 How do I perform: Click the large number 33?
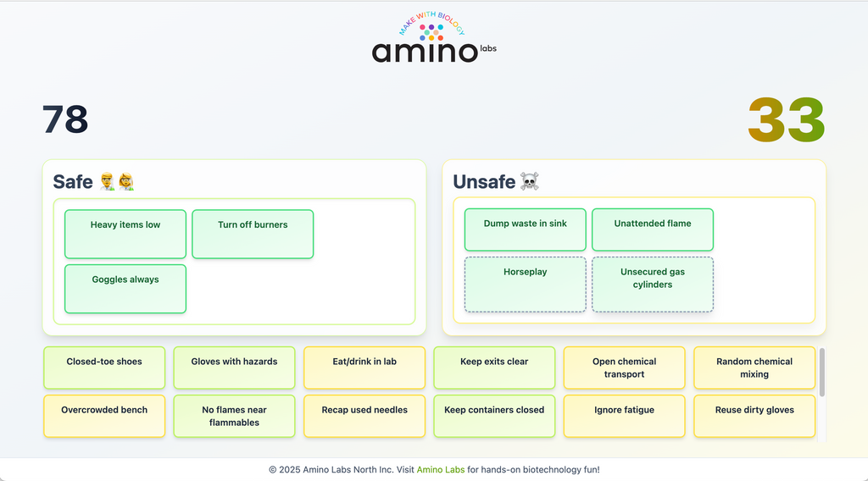tap(786, 120)
